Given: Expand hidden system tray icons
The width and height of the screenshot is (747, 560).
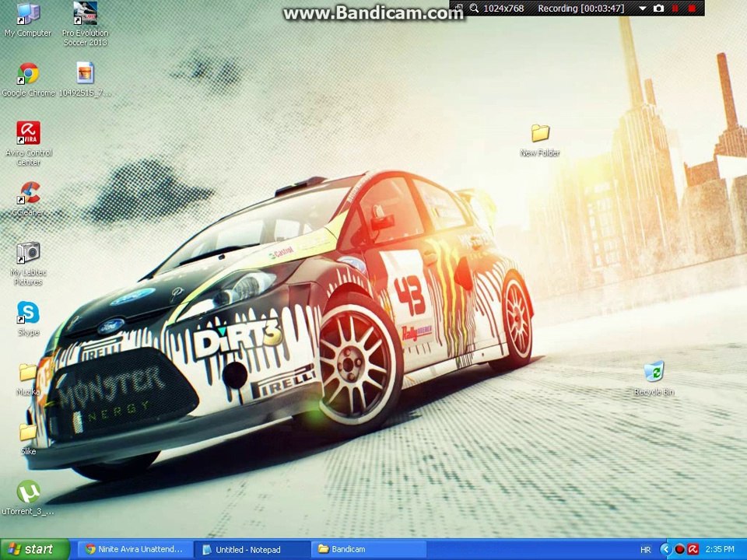Looking at the screenshot, I should tap(665, 550).
